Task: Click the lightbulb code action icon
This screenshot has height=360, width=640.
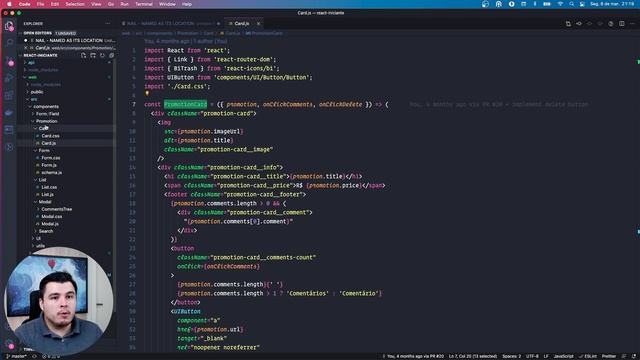Action: point(147,94)
